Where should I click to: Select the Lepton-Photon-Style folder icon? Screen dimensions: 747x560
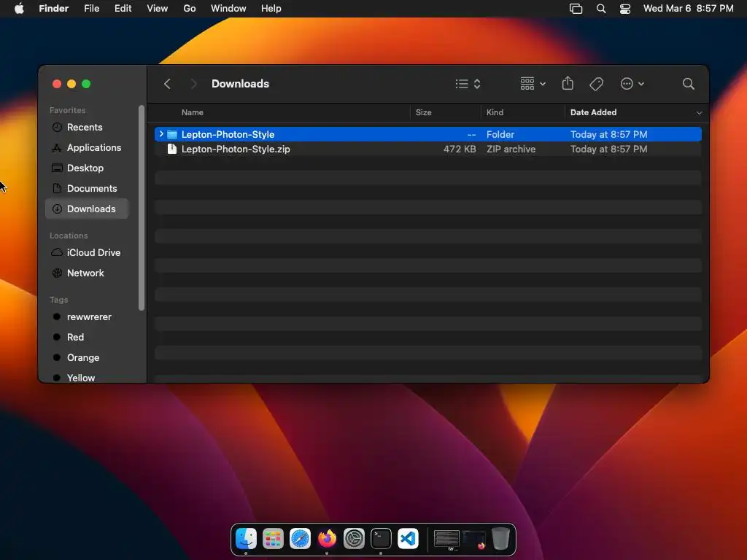pos(172,134)
